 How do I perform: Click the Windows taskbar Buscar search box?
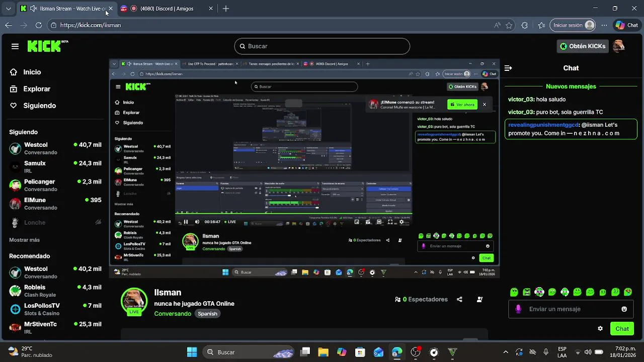[249, 352]
